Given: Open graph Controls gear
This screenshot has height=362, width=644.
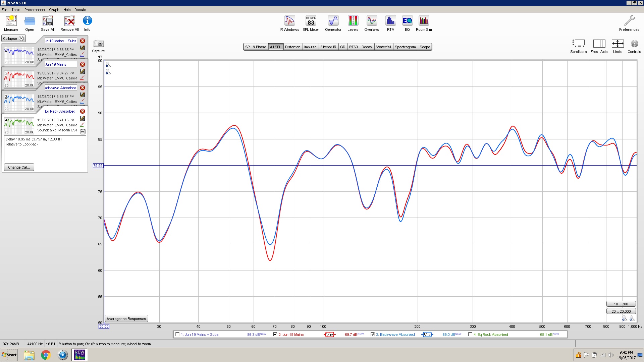Looking at the screenshot, I should pyautogui.click(x=634, y=46).
